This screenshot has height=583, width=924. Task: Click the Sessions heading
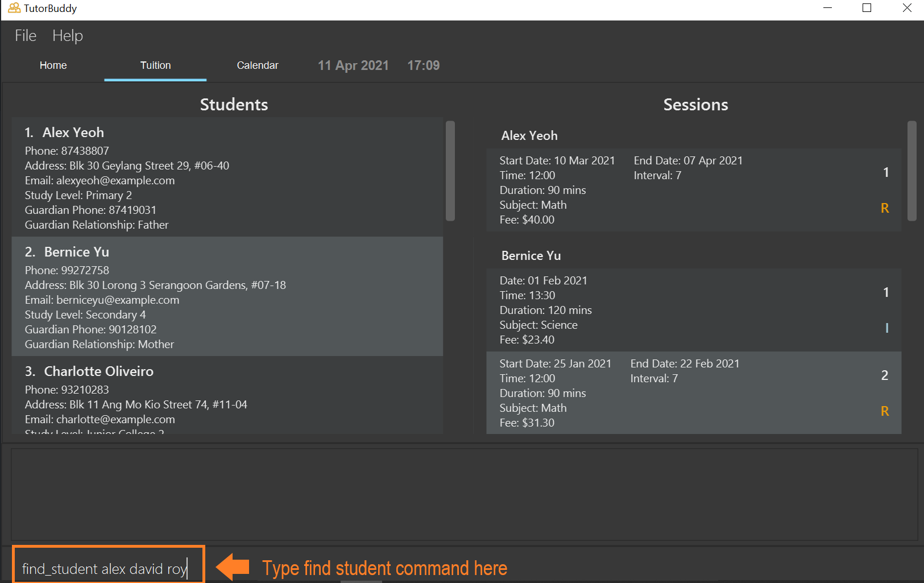pos(695,105)
